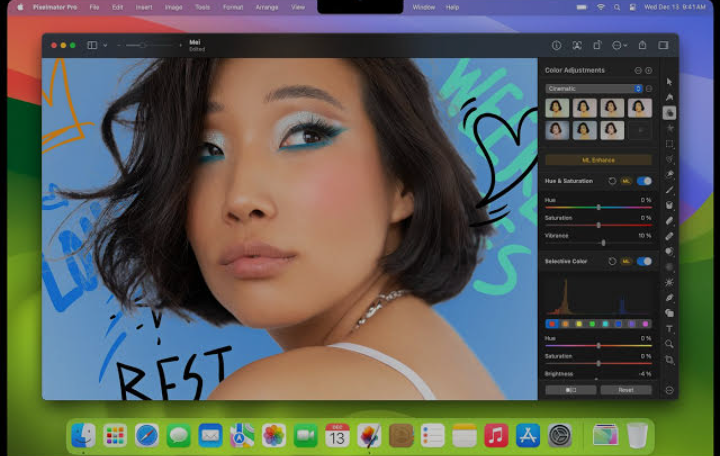Open the Window menu
Screen dimensions: 720x456
pyautogui.click(x=423, y=7)
